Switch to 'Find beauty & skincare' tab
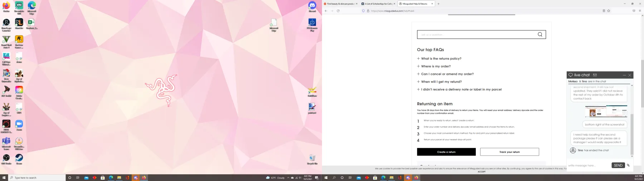644x181 pixels. [x=340, y=4]
